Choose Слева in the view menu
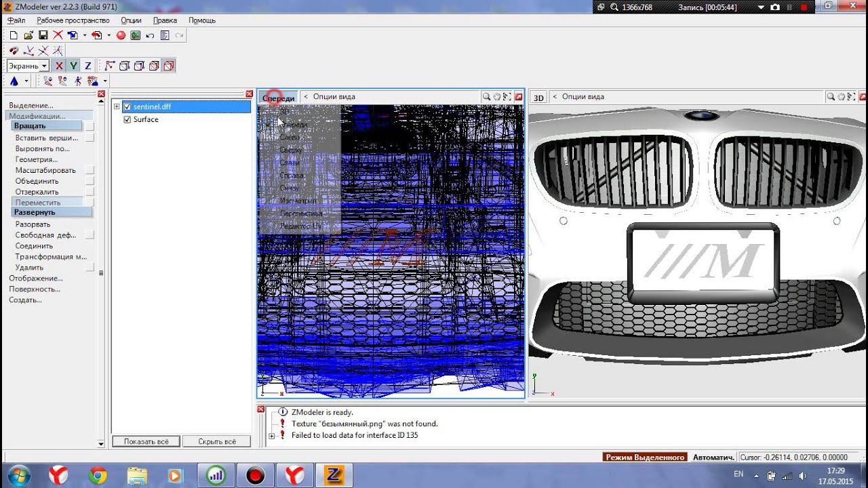The width and height of the screenshot is (868, 488). point(290,137)
